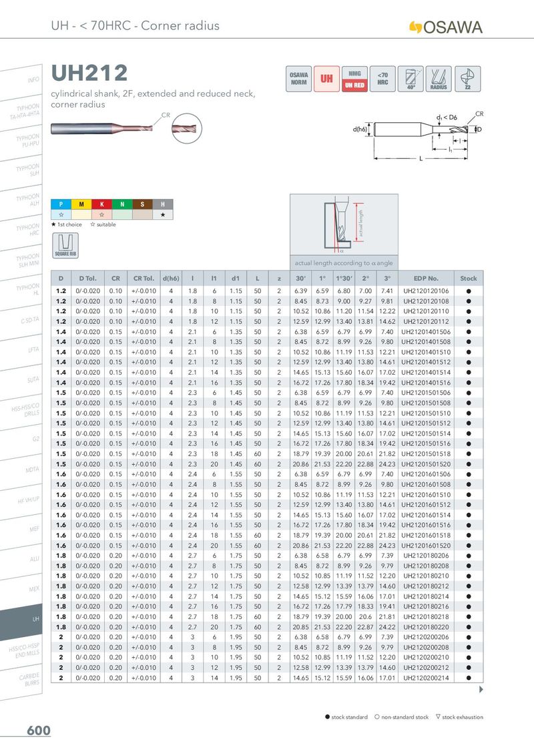
Task: Click EDP number UH21201401516
Action: pos(426,383)
